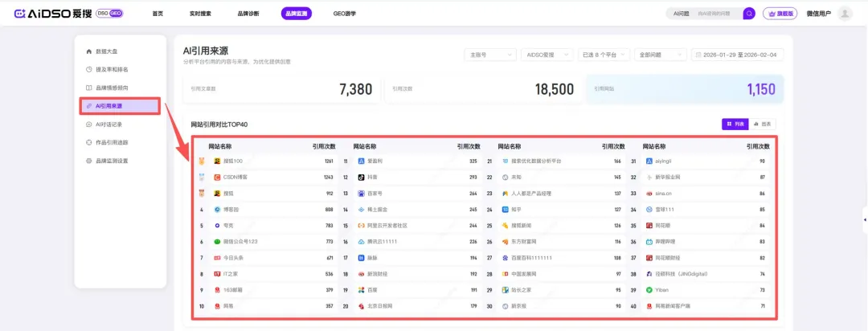Click the 抖音 site icon in table
Screen dimensions: 868x331
pyautogui.click(x=362, y=177)
